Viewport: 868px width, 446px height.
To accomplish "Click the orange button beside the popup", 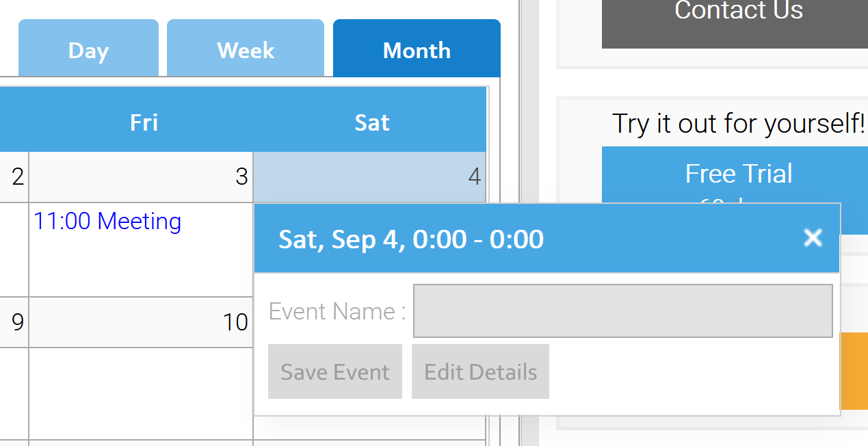I will (854, 371).
